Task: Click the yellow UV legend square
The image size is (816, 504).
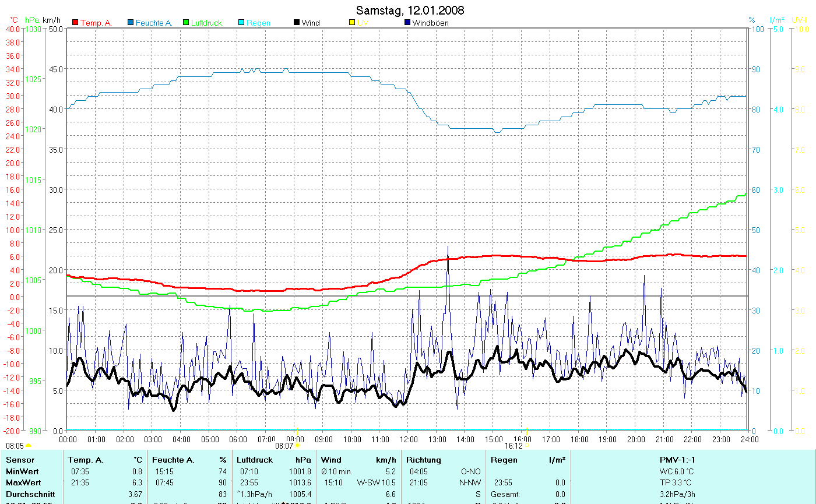Action: click(352, 23)
